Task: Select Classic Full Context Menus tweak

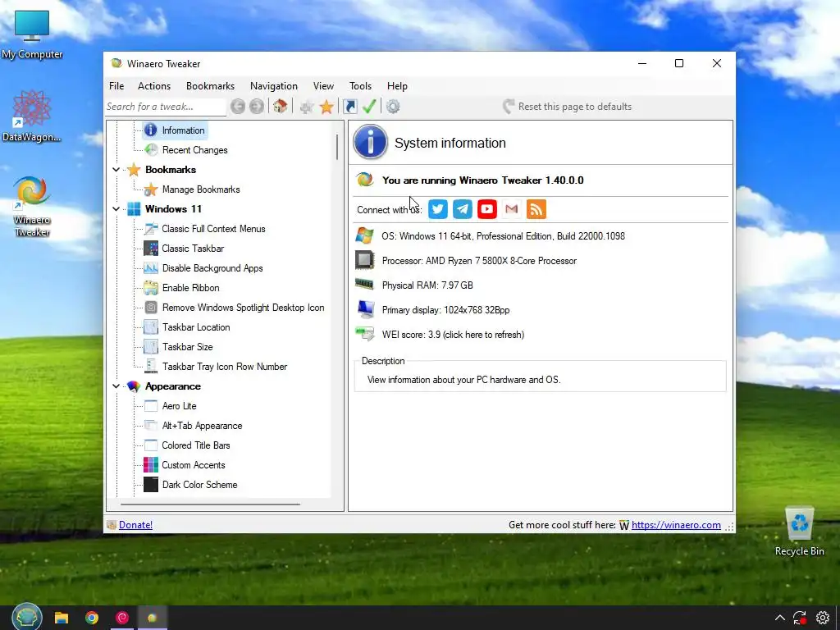Action: point(213,229)
